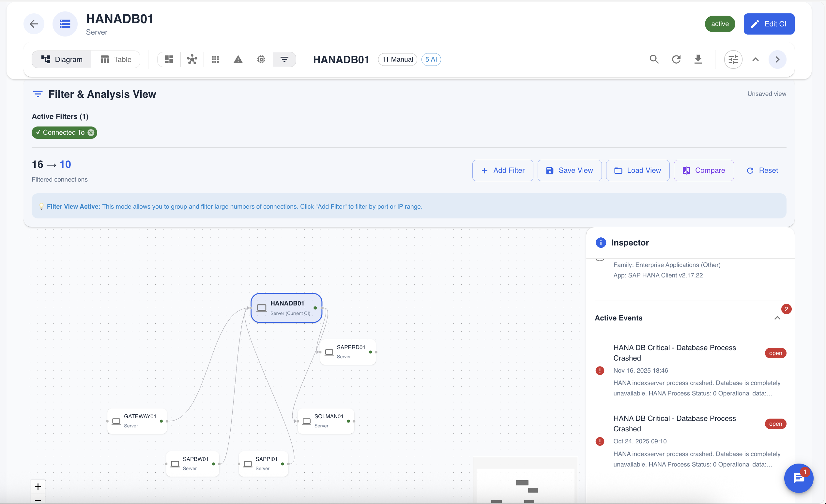Click the back arrow button

click(34, 24)
